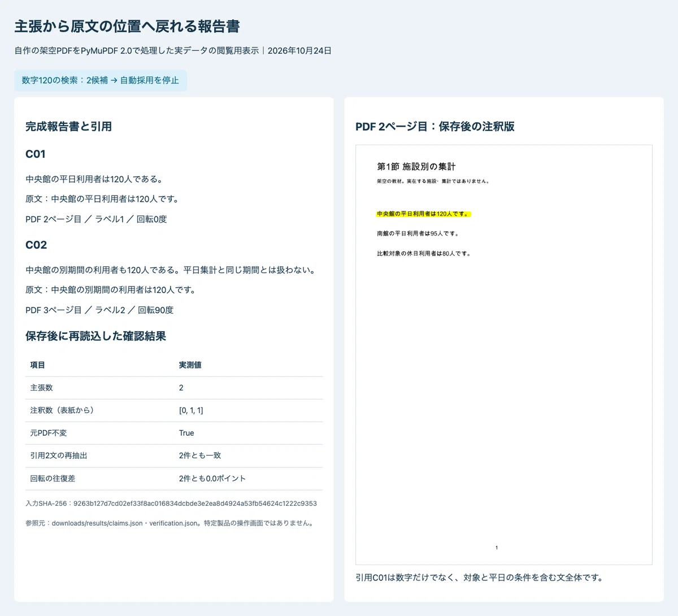The image size is (678, 616).
Task: Click the 注釈数（表紙から） row label
Action: (x=64, y=410)
